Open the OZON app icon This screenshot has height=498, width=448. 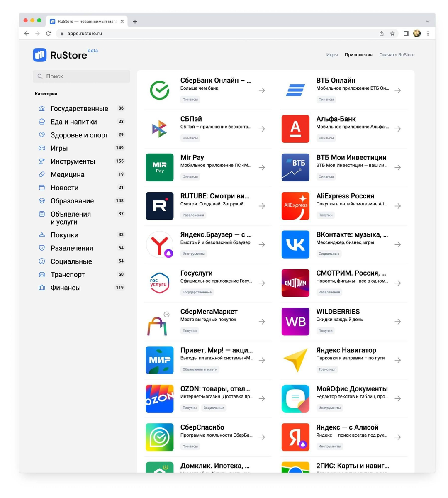[x=159, y=399]
